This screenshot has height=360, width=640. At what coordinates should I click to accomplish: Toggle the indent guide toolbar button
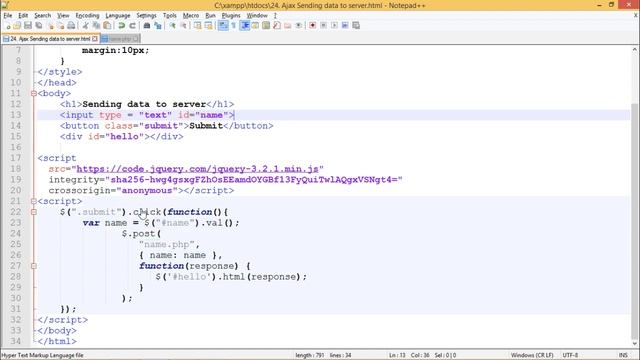click(x=244, y=26)
